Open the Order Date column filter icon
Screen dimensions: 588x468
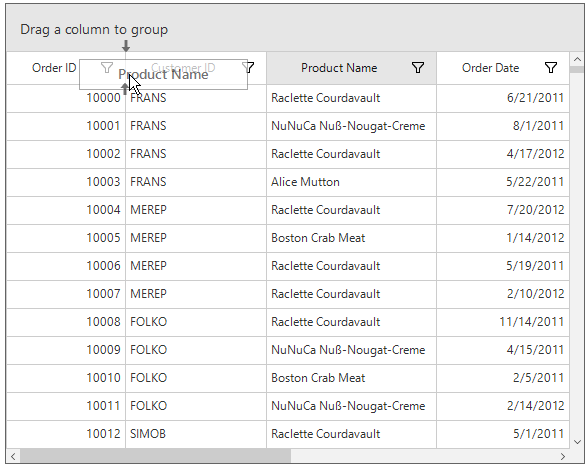[x=550, y=68]
